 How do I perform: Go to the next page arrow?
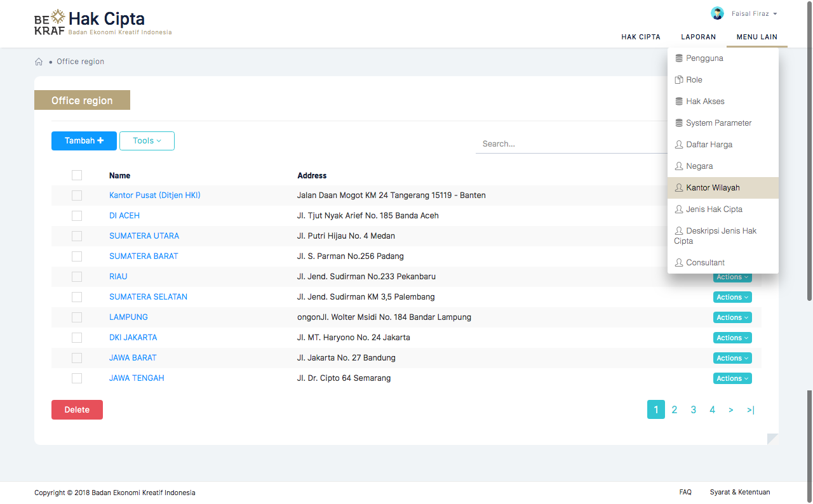tap(731, 410)
